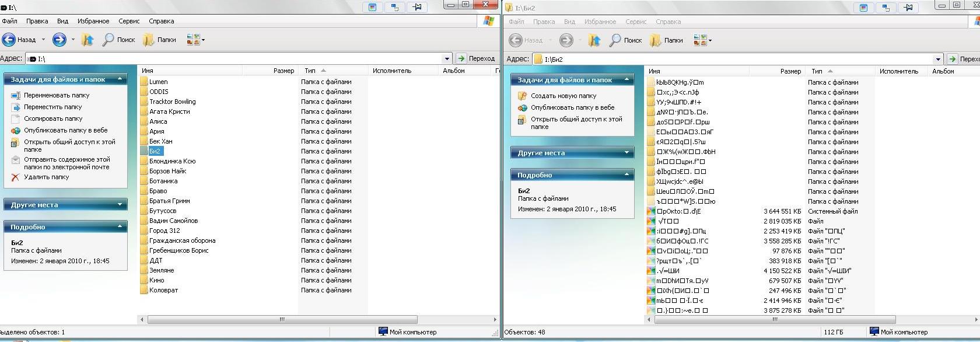Viewport: 980px width, 342px height.
Task: Open the Файл menu in the I:\ window
Action: pyautogui.click(x=10, y=21)
